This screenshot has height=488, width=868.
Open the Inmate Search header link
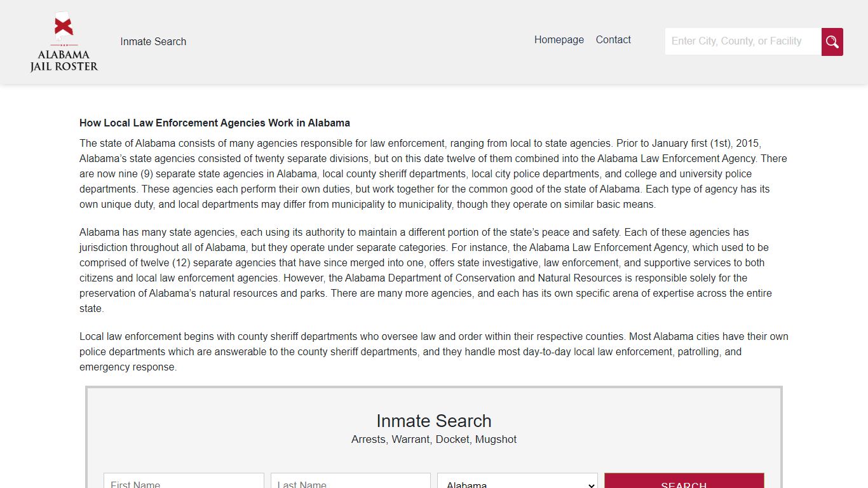click(x=153, y=41)
